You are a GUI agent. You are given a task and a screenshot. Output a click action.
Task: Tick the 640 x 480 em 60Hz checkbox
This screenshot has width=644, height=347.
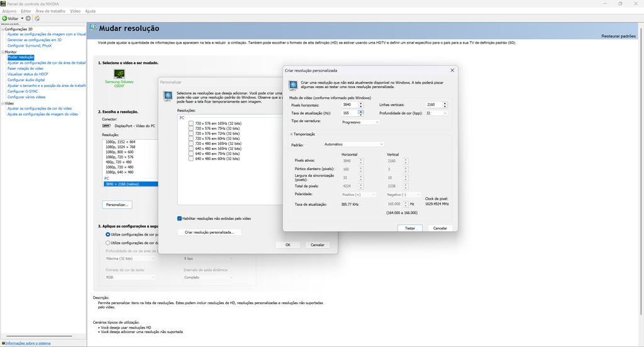191,159
